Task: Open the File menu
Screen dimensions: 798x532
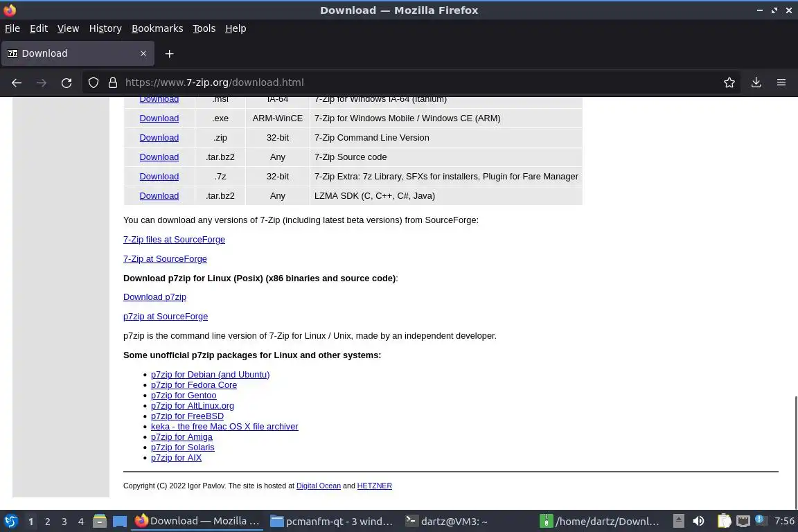Action: point(12,28)
